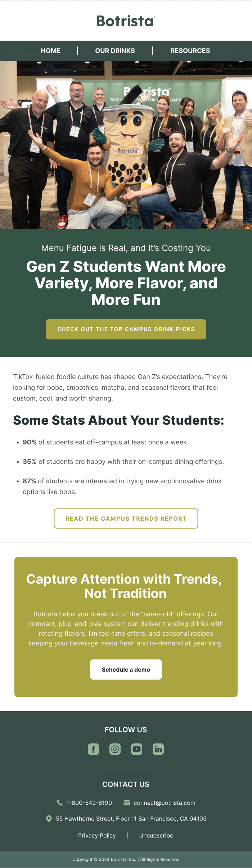Open the Privacy Policy link

click(97, 835)
